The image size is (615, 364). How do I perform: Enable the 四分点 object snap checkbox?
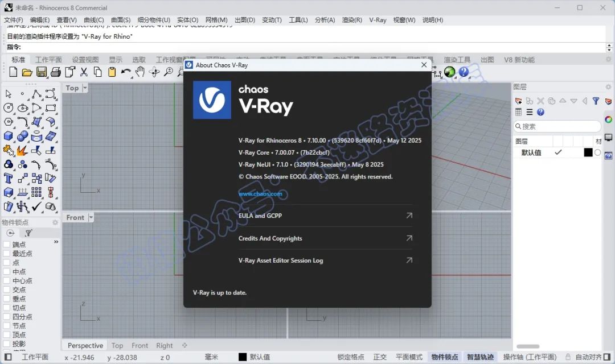pos(6,317)
